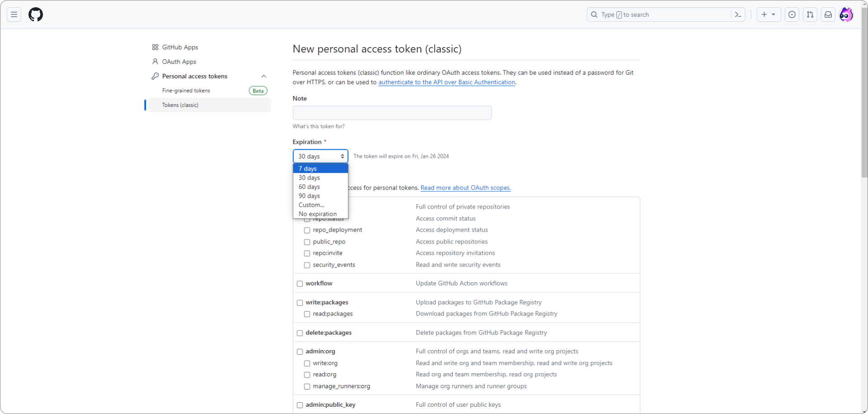Select 60 days expiration option
The height and width of the screenshot is (414, 868).
point(321,186)
